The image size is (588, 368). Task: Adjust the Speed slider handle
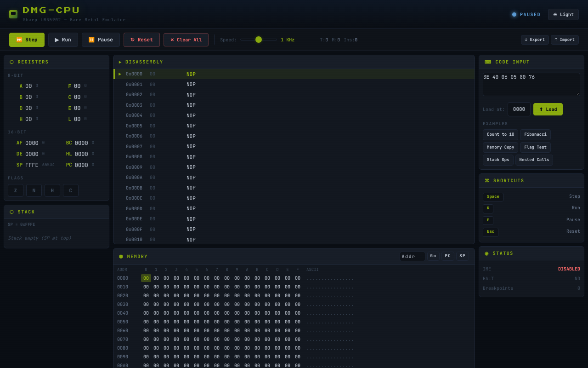click(x=259, y=40)
